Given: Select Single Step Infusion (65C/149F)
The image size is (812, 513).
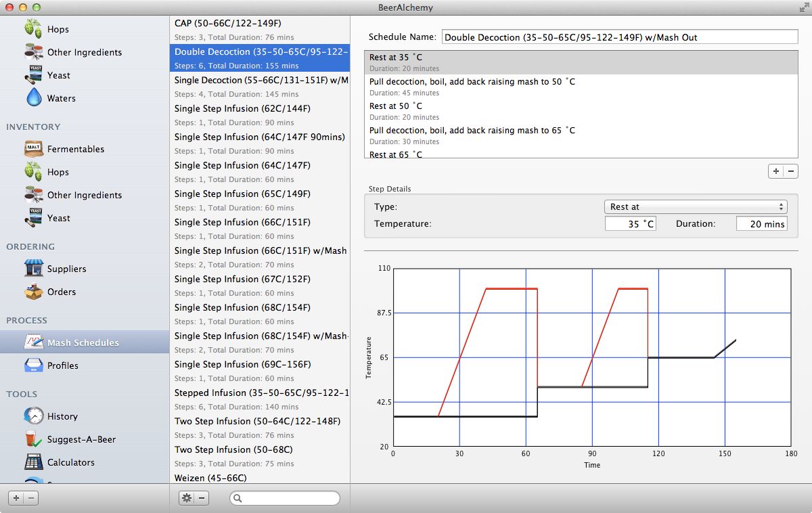Looking at the screenshot, I should (260, 200).
